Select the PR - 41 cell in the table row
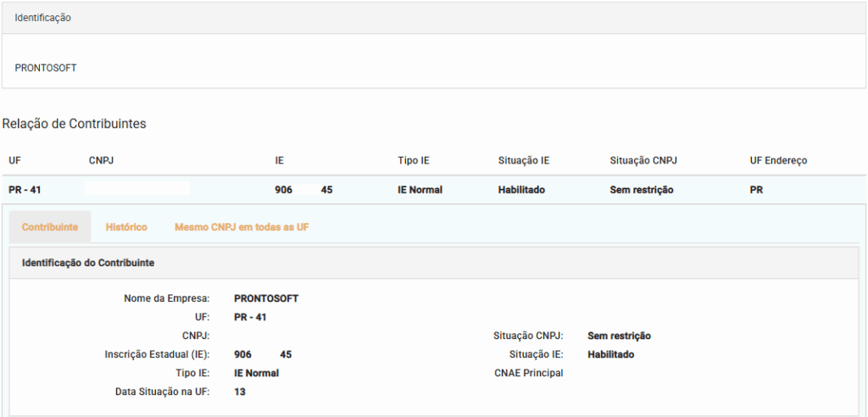Viewport: 868px width, 417px height. click(25, 190)
